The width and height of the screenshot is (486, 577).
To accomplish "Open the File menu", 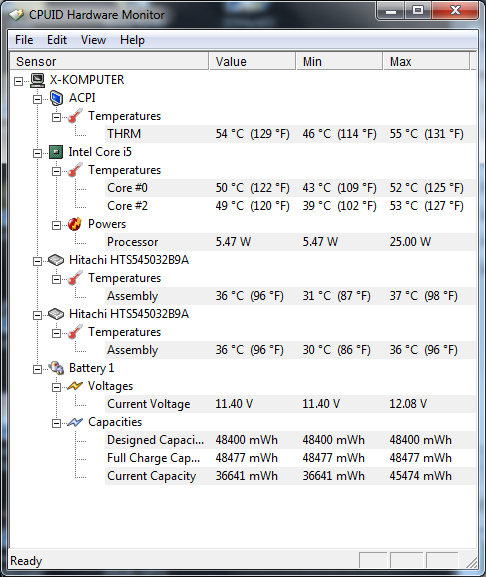I will tap(24, 40).
